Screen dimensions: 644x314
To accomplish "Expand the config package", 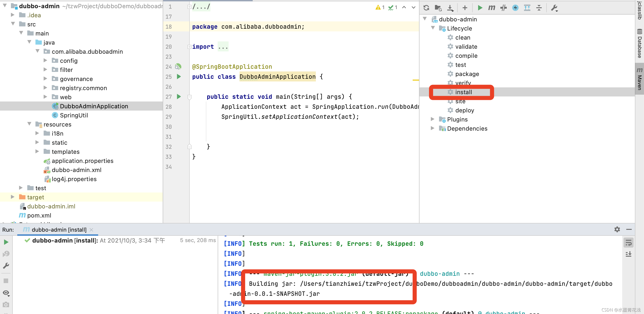I will pyautogui.click(x=45, y=60).
